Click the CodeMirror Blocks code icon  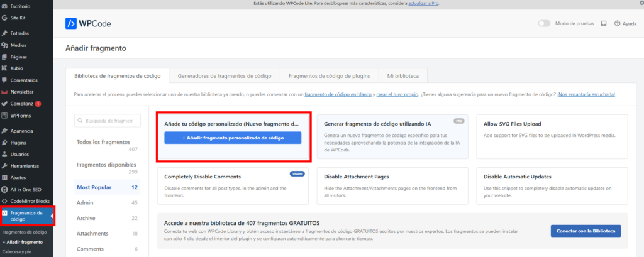point(4,201)
